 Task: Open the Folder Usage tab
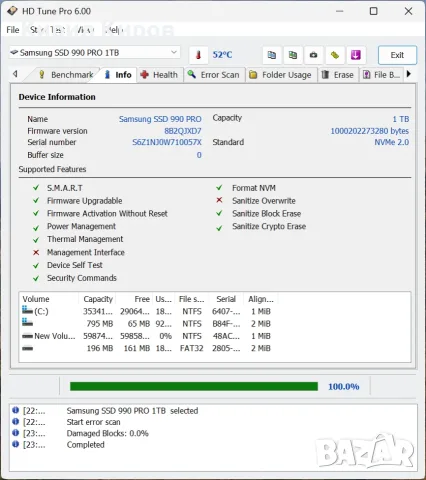tap(281, 75)
